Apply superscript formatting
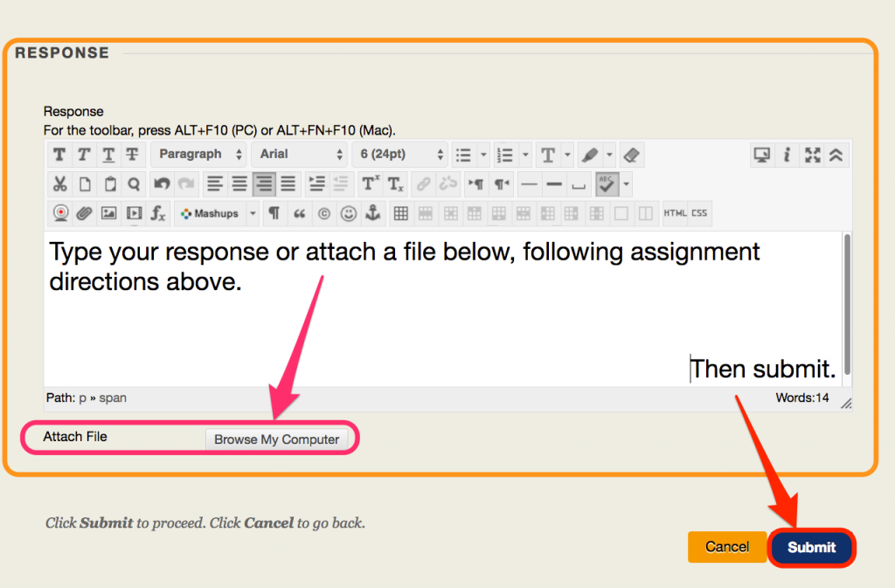This screenshot has width=895, height=588. 371,184
